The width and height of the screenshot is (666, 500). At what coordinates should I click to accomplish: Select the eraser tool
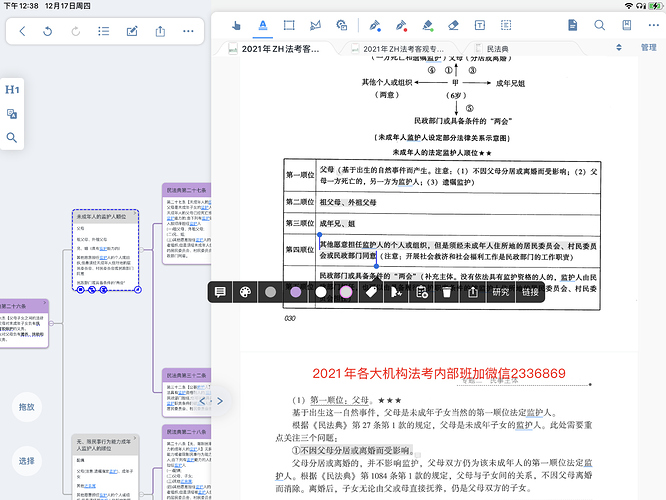[x=453, y=25]
